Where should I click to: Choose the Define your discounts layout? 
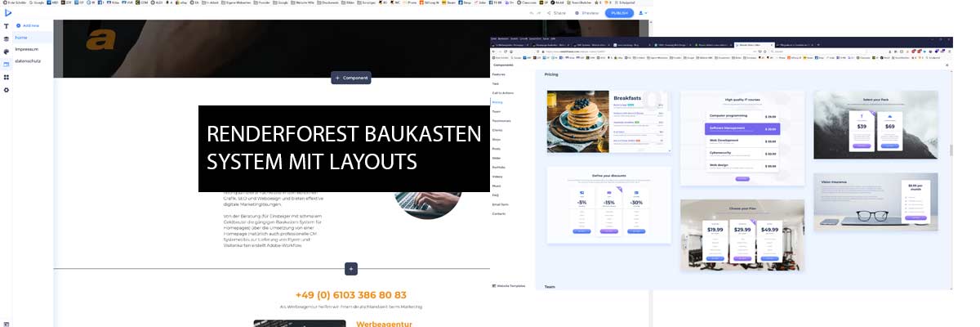(x=608, y=204)
